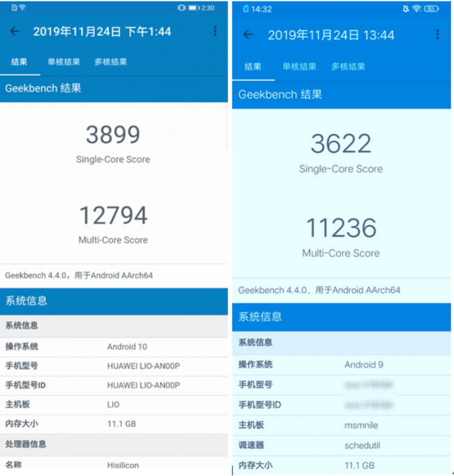Tap HUAWEI LIO-AN00P in 手机型号 row
Screen dimensions: 454x476
[143, 366]
